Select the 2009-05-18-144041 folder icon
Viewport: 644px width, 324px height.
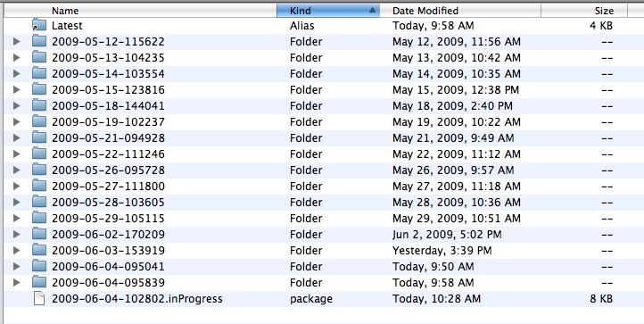[x=39, y=105]
